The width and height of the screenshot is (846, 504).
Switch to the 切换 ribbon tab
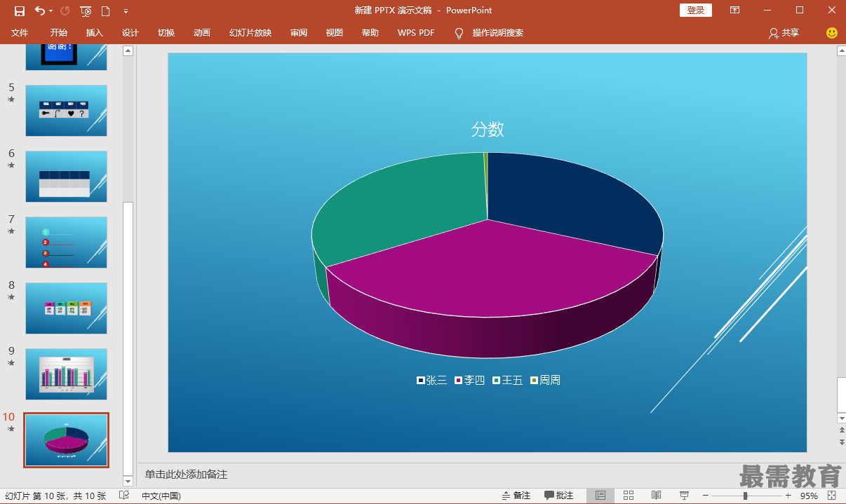(166, 33)
